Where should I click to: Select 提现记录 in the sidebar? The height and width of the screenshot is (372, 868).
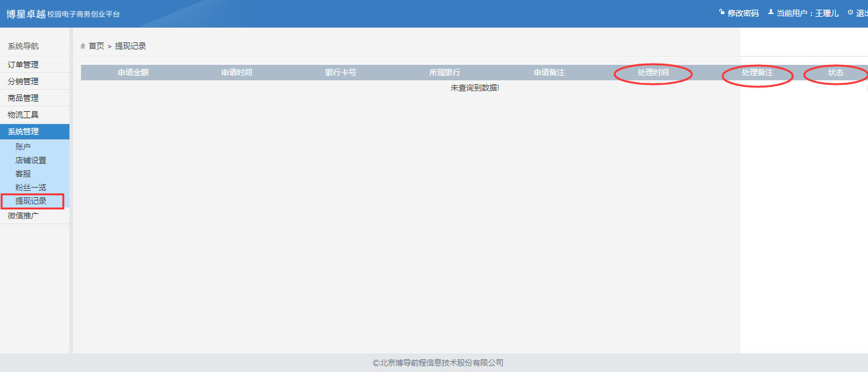coord(31,201)
